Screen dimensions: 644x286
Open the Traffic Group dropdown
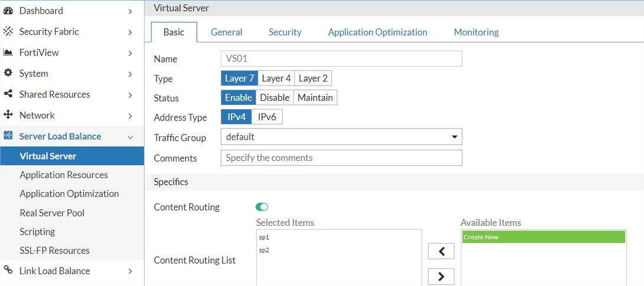pos(341,137)
